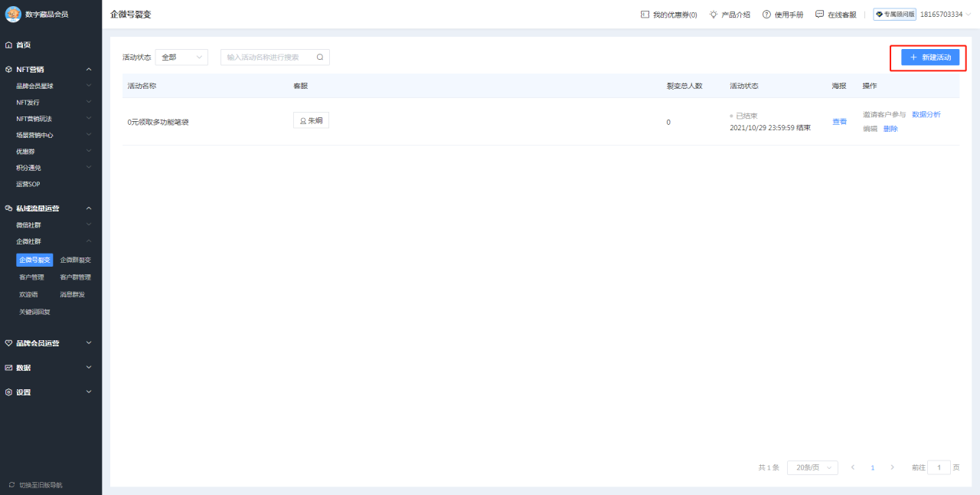Open the 数据 section in the sidebar
The width and height of the screenshot is (980, 495).
coord(23,368)
